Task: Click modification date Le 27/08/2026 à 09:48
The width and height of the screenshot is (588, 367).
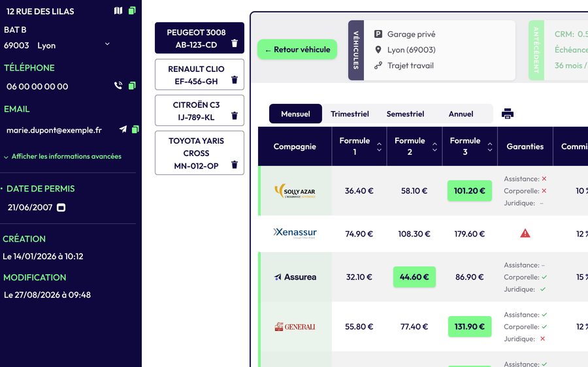Action: coord(47,295)
